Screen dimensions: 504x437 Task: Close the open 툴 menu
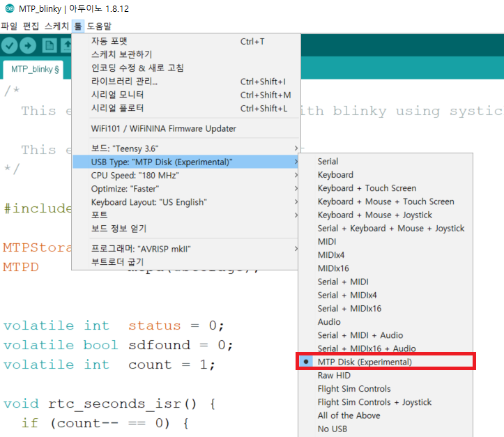point(78,26)
